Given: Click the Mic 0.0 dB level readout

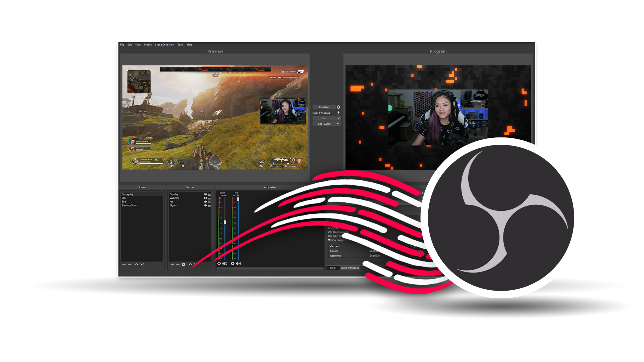Looking at the screenshot, I should (x=236, y=195).
